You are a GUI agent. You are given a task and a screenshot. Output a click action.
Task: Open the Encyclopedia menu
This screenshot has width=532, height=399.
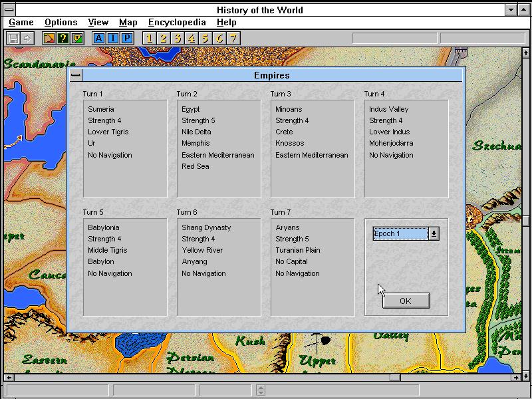(x=177, y=23)
